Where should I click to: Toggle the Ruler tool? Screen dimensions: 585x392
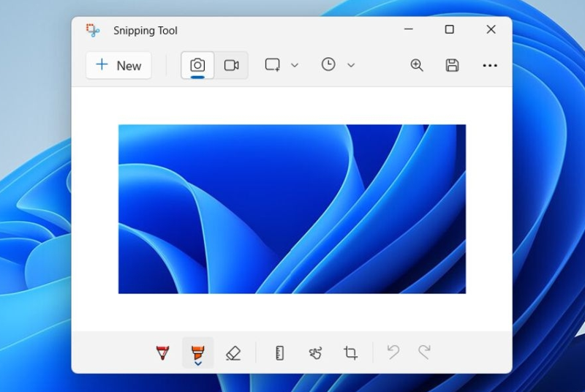point(279,353)
